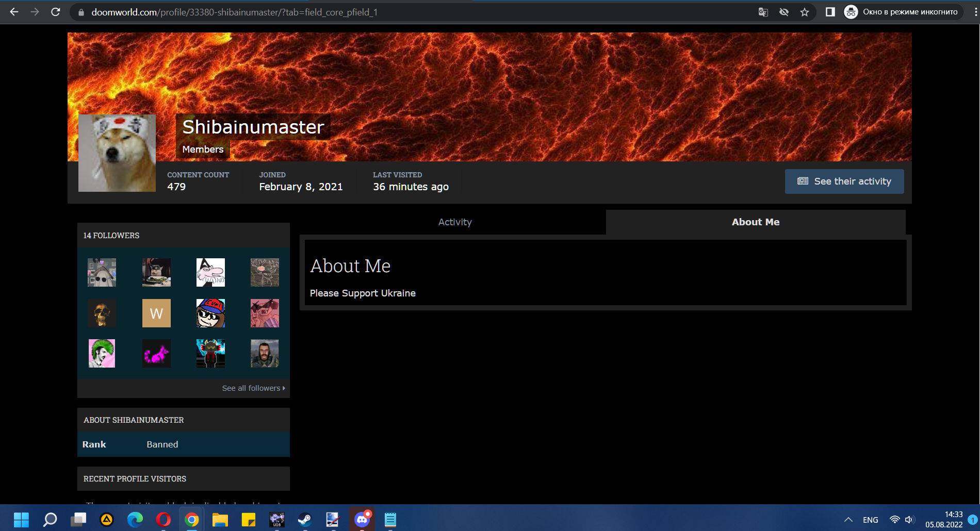Screen dimensions: 980x531
Task: Click the crossed-out eye icon in address bar
Action: click(x=784, y=12)
